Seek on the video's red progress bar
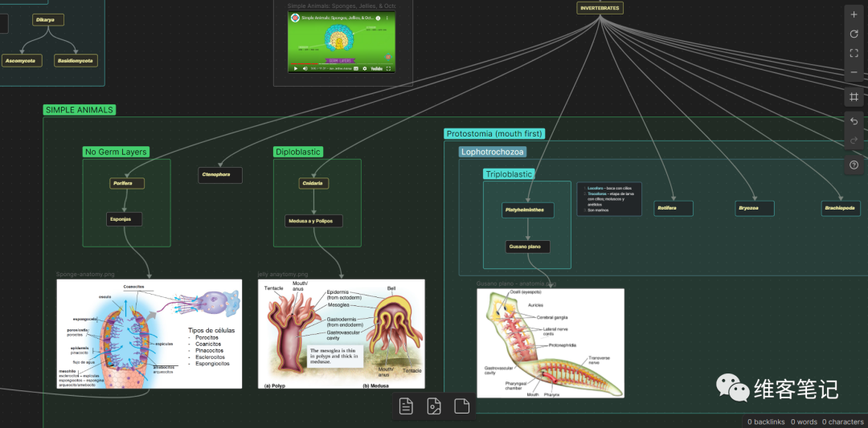This screenshot has height=428, width=868. coord(303,64)
